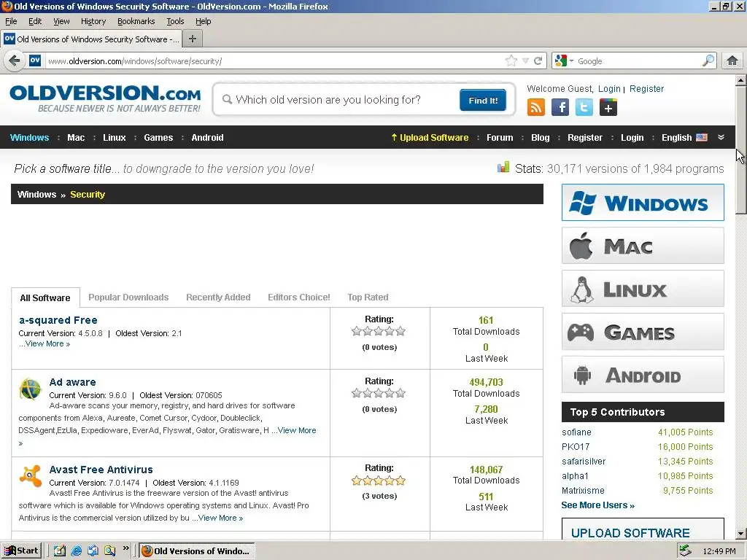Click the Firefox taskbar window button
The image size is (747, 560).
pos(197,551)
